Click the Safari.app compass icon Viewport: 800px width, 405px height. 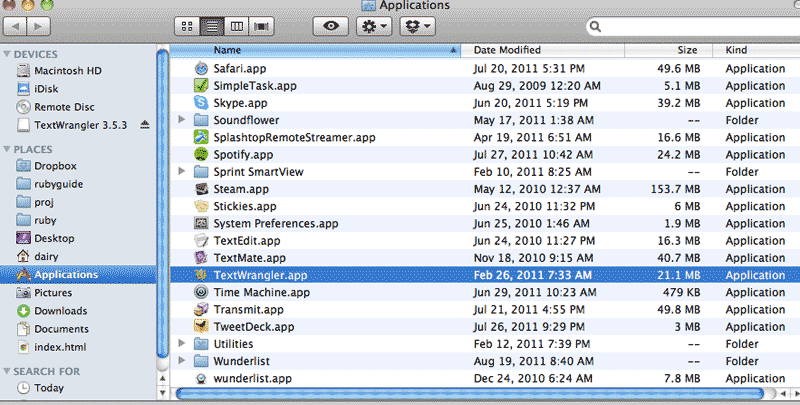click(x=201, y=68)
